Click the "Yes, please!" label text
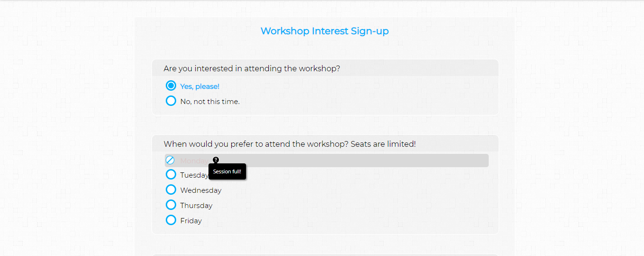 [x=199, y=86]
